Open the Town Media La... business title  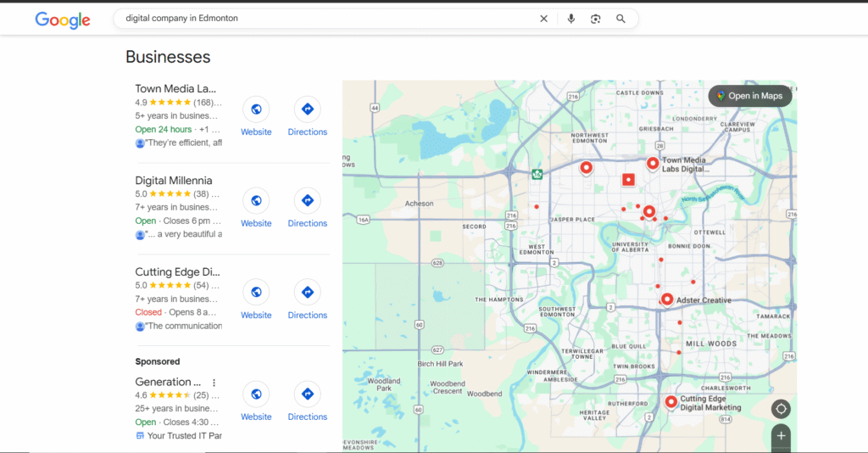pyautogui.click(x=175, y=88)
